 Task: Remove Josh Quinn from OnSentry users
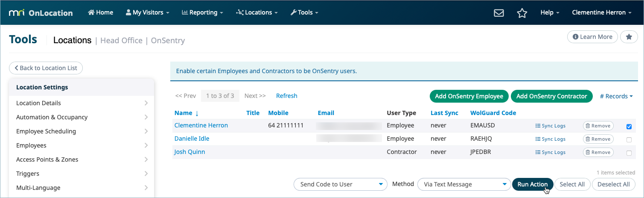(598, 152)
